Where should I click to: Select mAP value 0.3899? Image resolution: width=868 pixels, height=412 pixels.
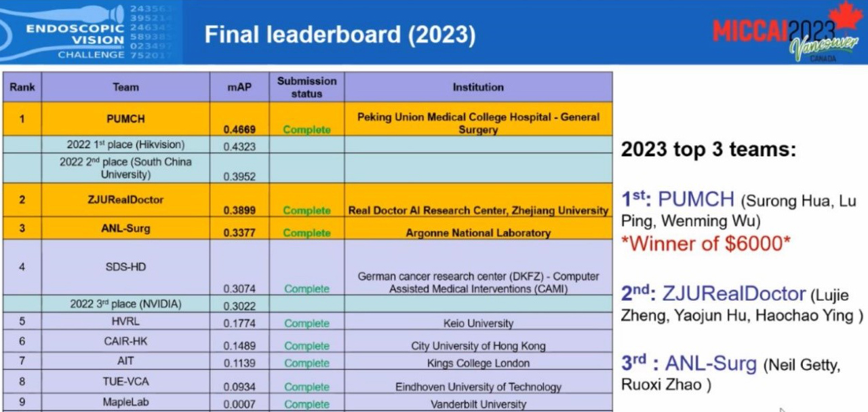[x=239, y=210]
